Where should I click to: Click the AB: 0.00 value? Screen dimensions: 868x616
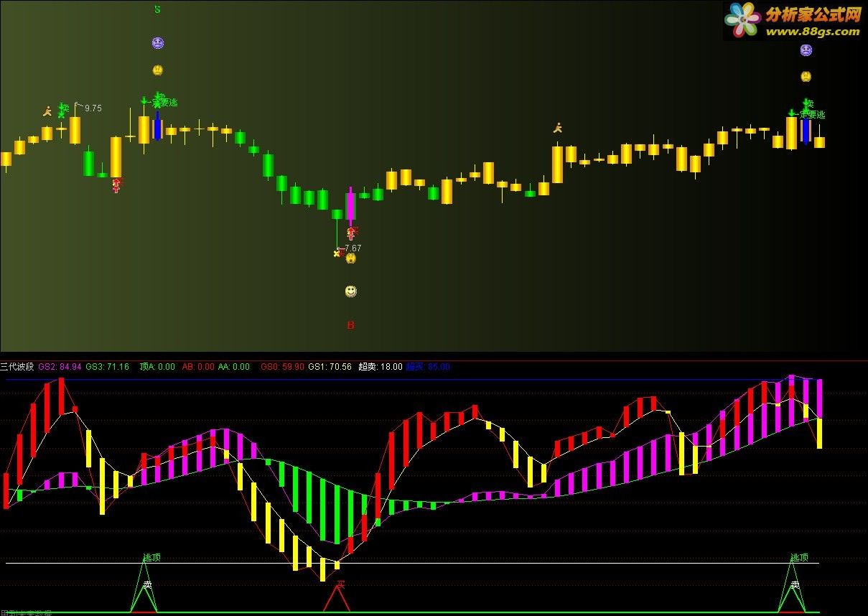point(198,367)
